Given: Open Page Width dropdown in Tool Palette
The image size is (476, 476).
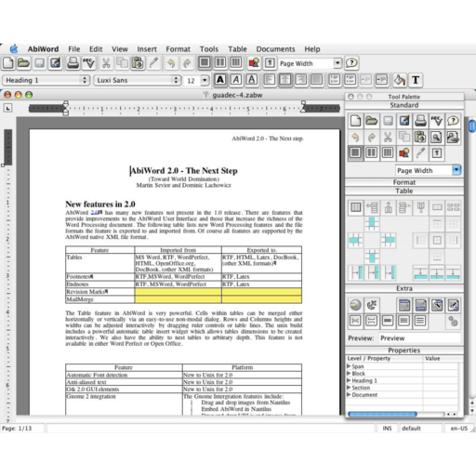Looking at the screenshot, I should pos(456,170).
